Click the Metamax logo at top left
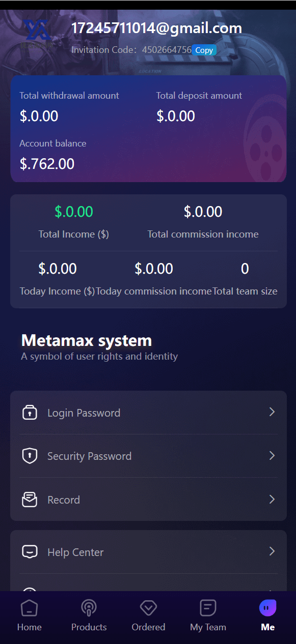 click(x=37, y=34)
